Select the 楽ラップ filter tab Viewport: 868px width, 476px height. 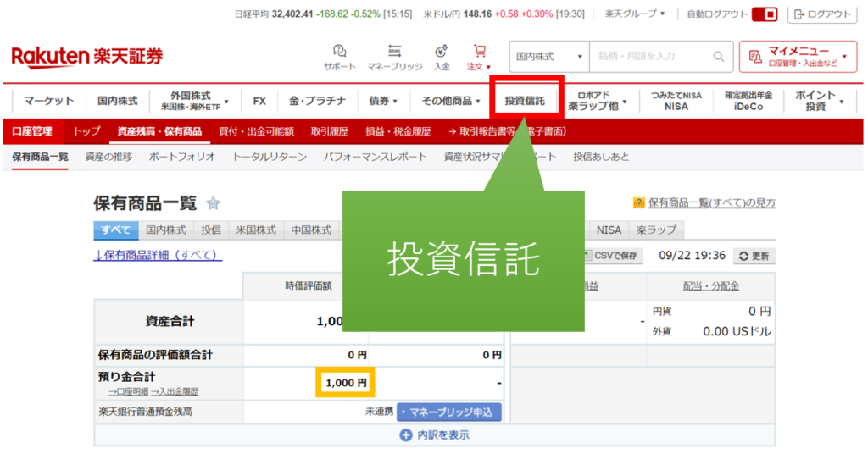(x=657, y=230)
